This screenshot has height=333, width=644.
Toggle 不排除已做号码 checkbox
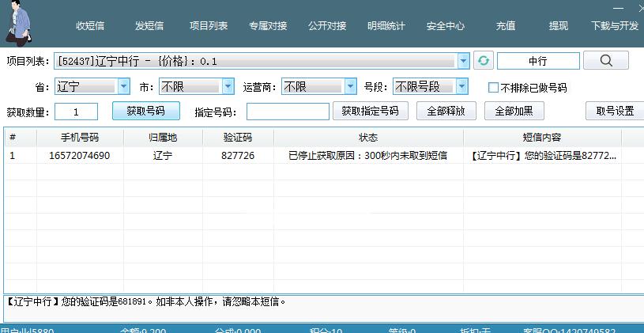tap(494, 88)
